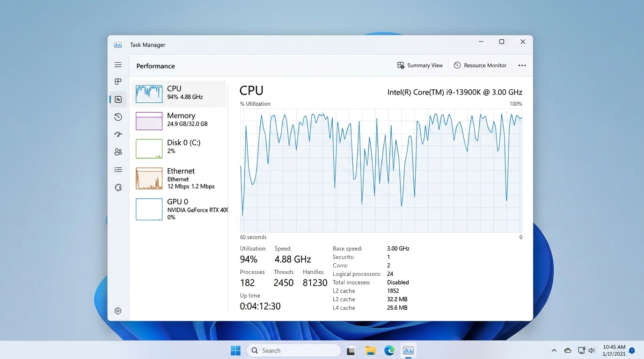The image size is (644, 359).
Task: Show hidden icons in the system tray
Action: point(554,351)
